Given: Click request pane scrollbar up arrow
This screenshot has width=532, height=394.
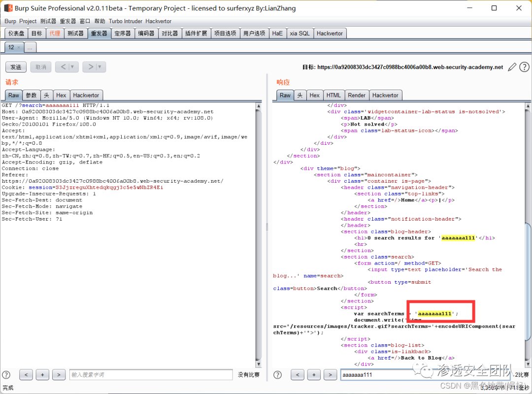Looking at the screenshot, I should click(x=259, y=106).
